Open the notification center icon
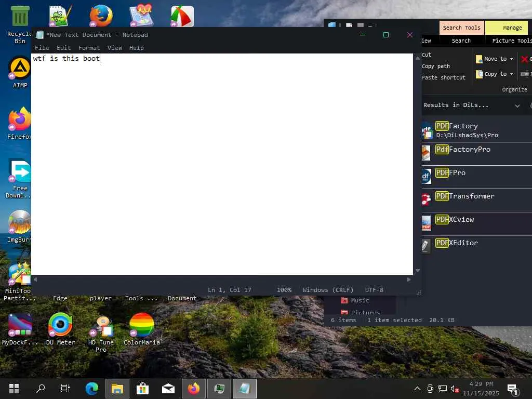Viewport: 532px width, 399px height. pos(513,390)
